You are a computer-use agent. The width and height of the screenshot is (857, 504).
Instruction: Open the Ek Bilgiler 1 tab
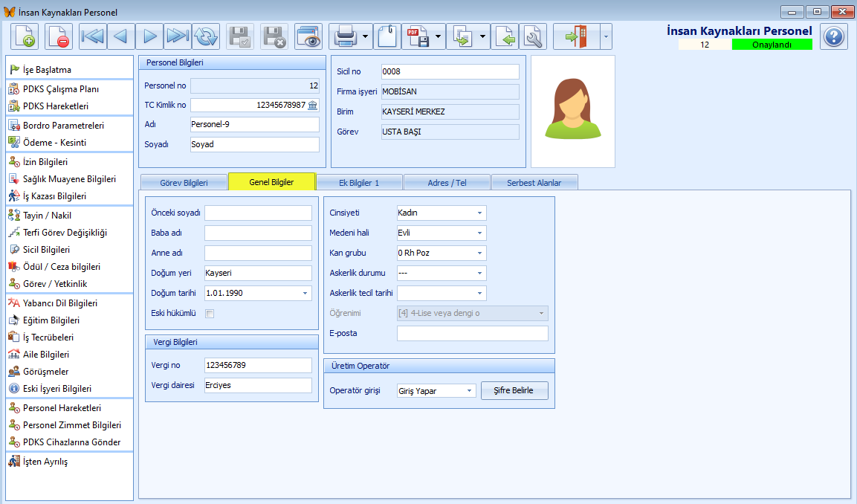point(360,181)
